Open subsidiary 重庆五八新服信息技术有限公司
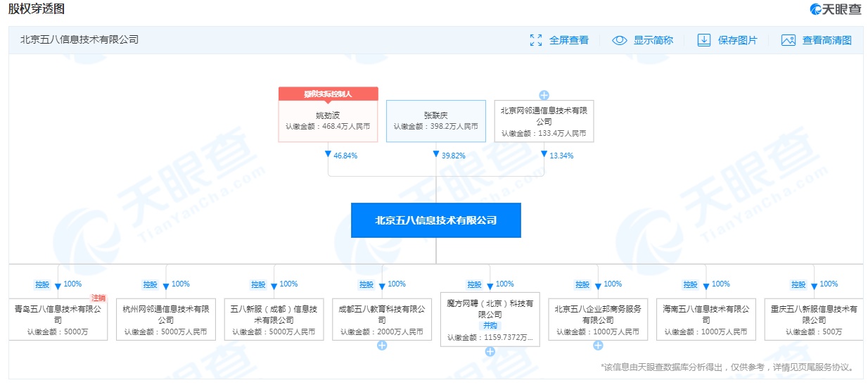The width and height of the screenshot is (868, 385). coord(814,319)
